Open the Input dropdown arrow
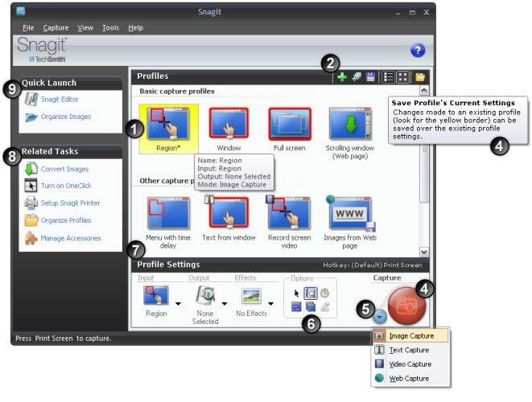This screenshot has width=532, height=402. pos(178,304)
